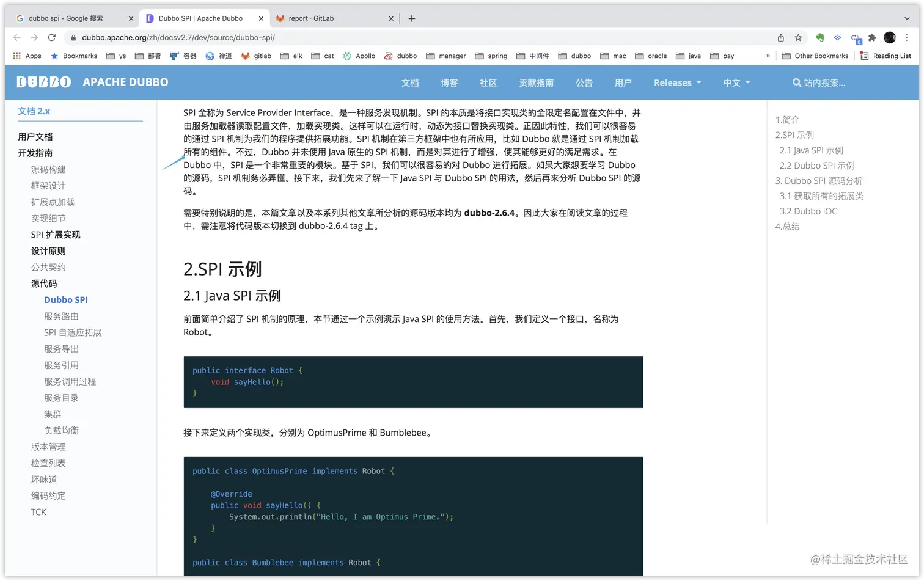This screenshot has width=924, height=581.
Task: Open Bookmarks star shortcut
Action: point(74,56)
